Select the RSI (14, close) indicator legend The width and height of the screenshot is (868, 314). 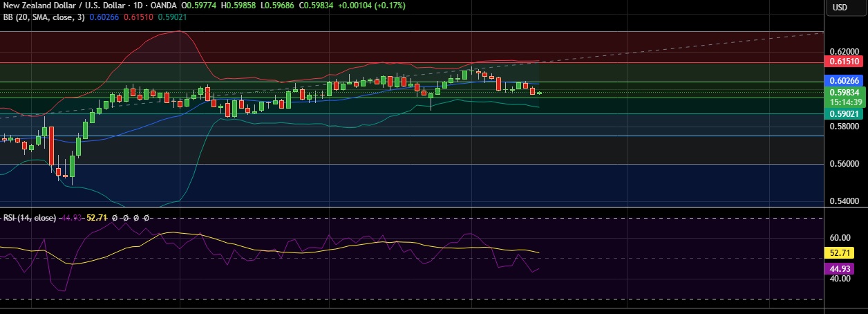pyautogui.click(x=29, y=217)
